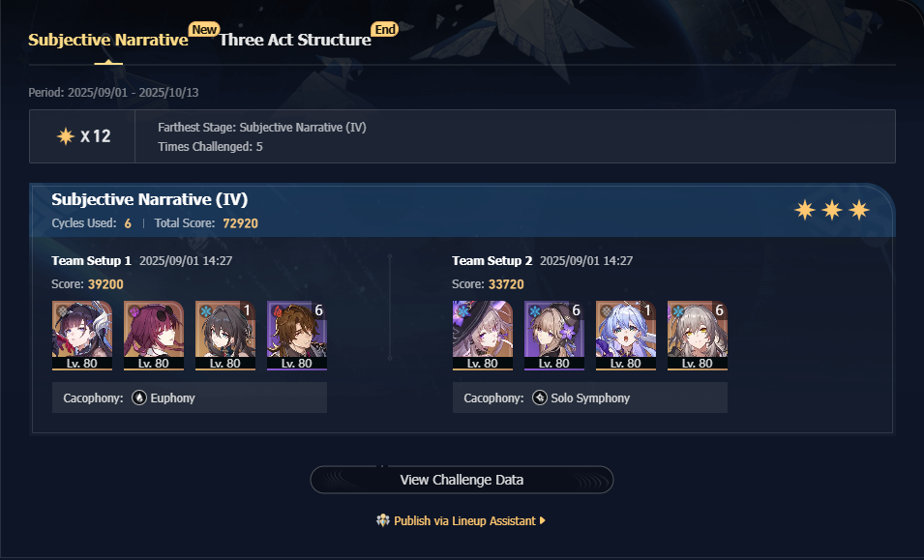Viewport: 924px width, 560px height.
Task: Click the View Challenge Data button
Action: (x=462, y=480)
